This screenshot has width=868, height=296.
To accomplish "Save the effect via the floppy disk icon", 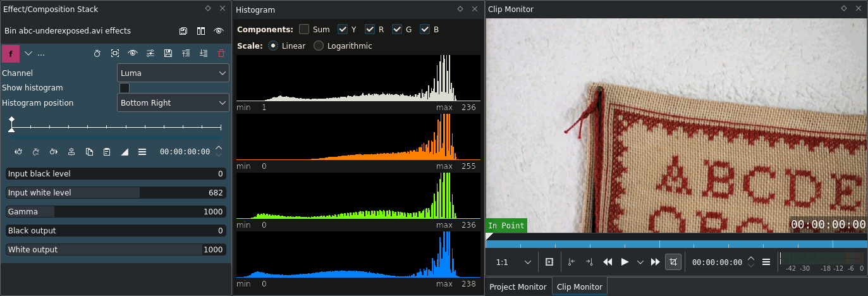I will click(x=168, y=54).
